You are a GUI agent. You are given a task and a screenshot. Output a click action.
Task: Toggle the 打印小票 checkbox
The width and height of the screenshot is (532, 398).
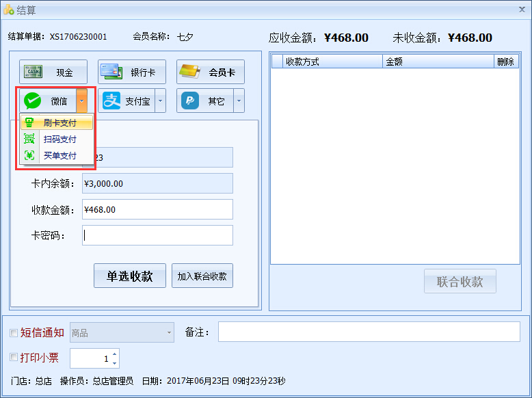[14, 357]
